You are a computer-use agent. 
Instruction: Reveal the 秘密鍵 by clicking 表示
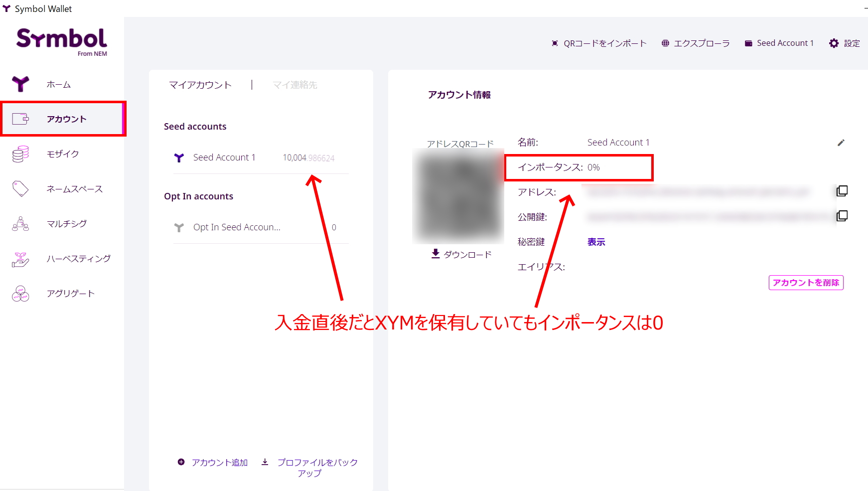coord(596,242)
